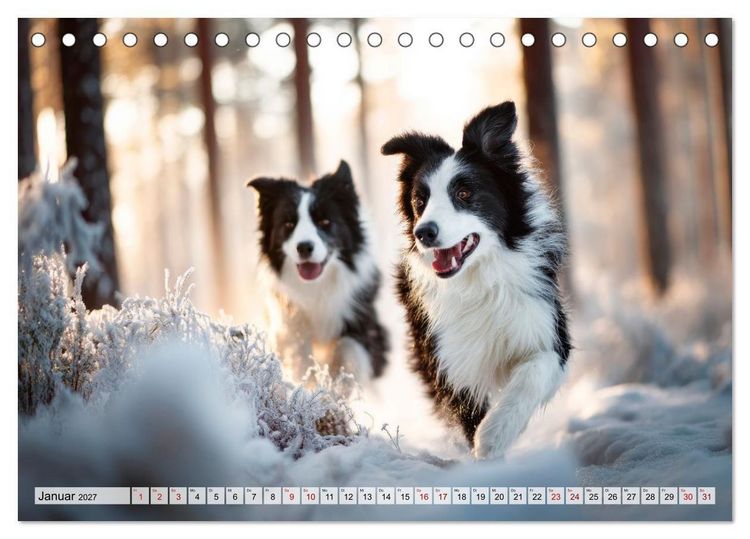Pick the date cell numbered 12
The height and width of the screenshot is (539, 750).
348,495
